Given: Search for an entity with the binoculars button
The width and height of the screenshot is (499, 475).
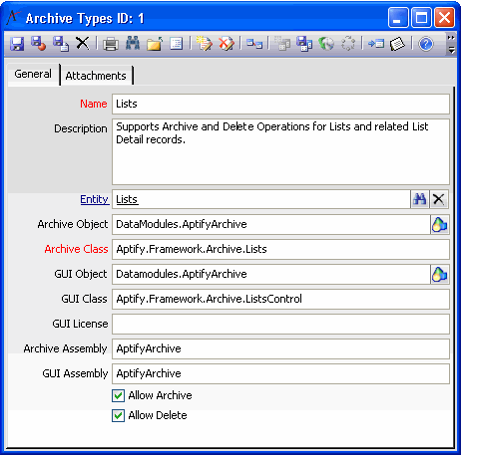Looking at the screenshot, I should coord(420,199).
